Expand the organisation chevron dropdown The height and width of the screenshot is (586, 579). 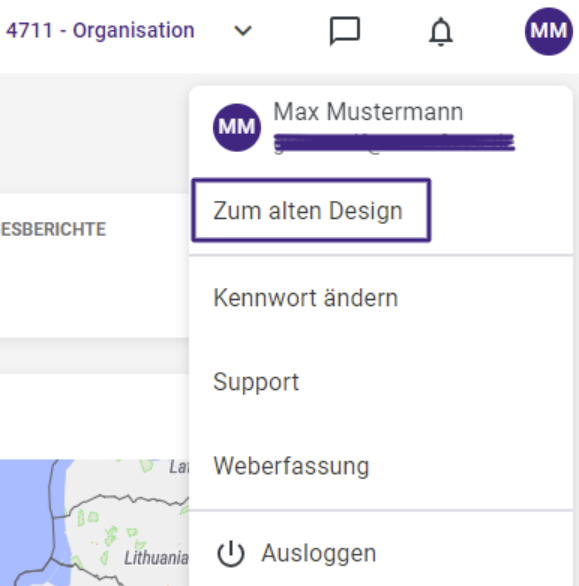[243, 31]
